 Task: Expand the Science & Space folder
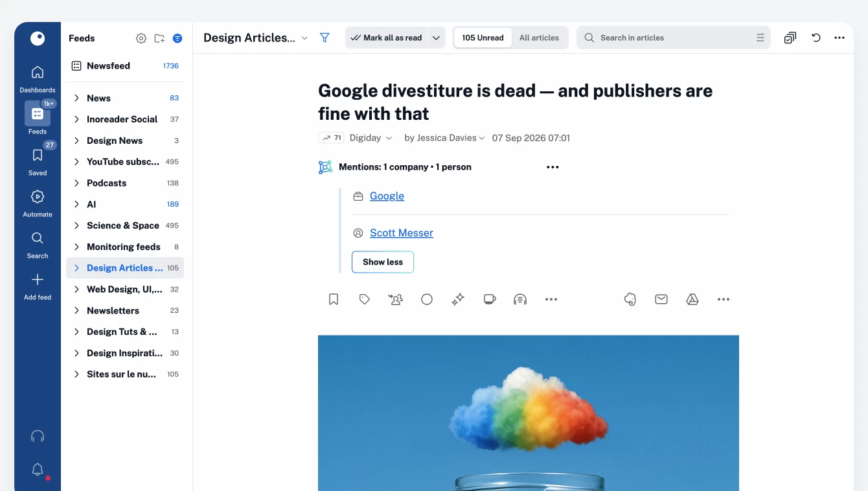[x=76, y=225]
